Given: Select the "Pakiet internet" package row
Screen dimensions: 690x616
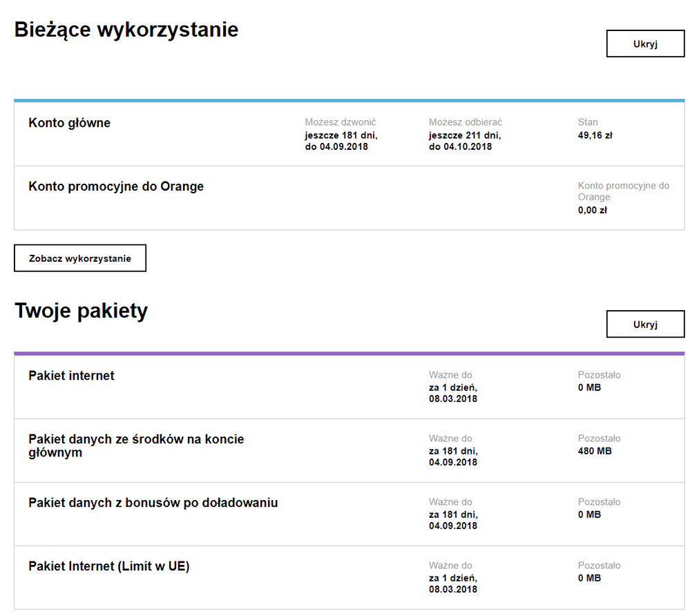Looking at the screenshot, I should (x=71, y=375).
